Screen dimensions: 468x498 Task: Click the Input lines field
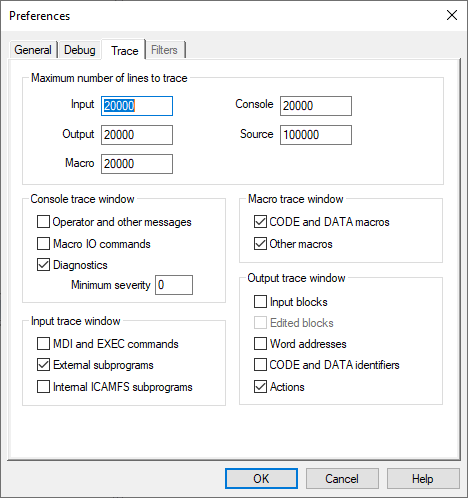tap(137, 106)
